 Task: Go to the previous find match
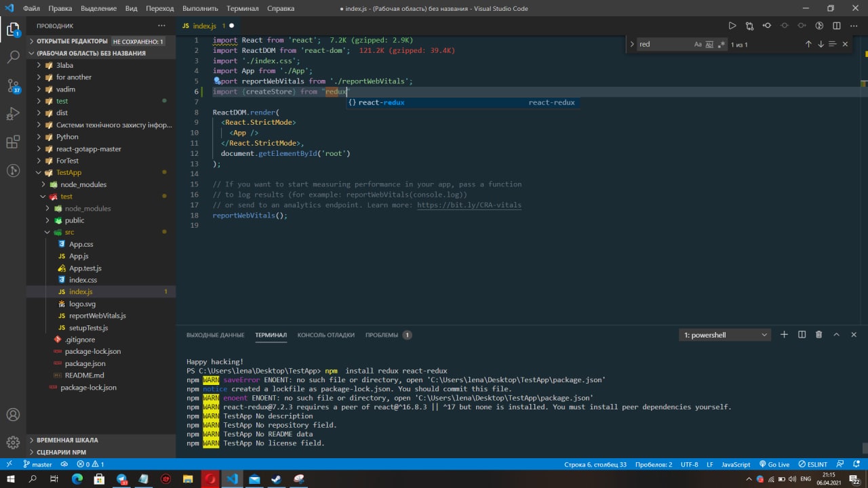(808, 44)
